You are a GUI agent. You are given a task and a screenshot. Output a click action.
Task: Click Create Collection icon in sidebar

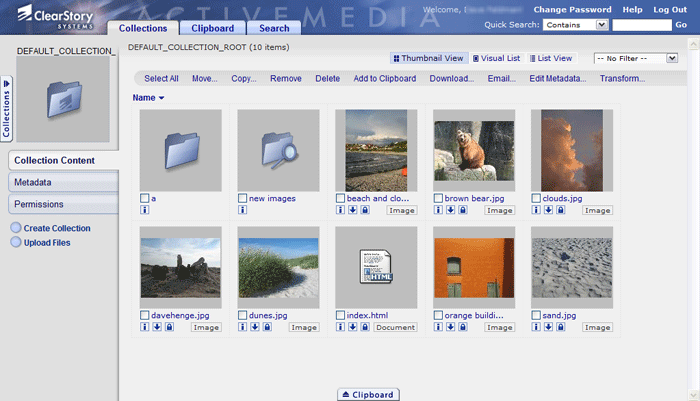[x=16, y=228]
